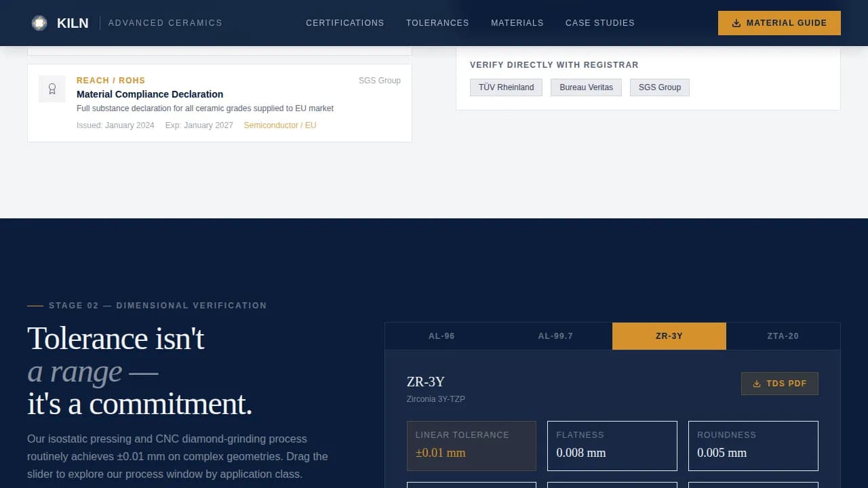Click the certificate badge icon on compliance card
The image size is (868, 488).
pyautogui.click(x=52, y=89)
